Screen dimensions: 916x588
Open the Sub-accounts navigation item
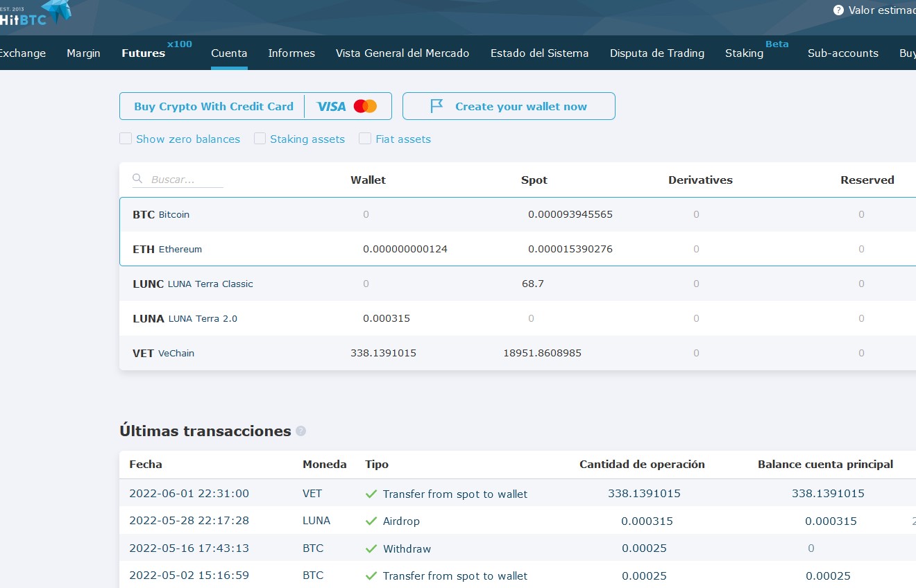coord(842,53)
